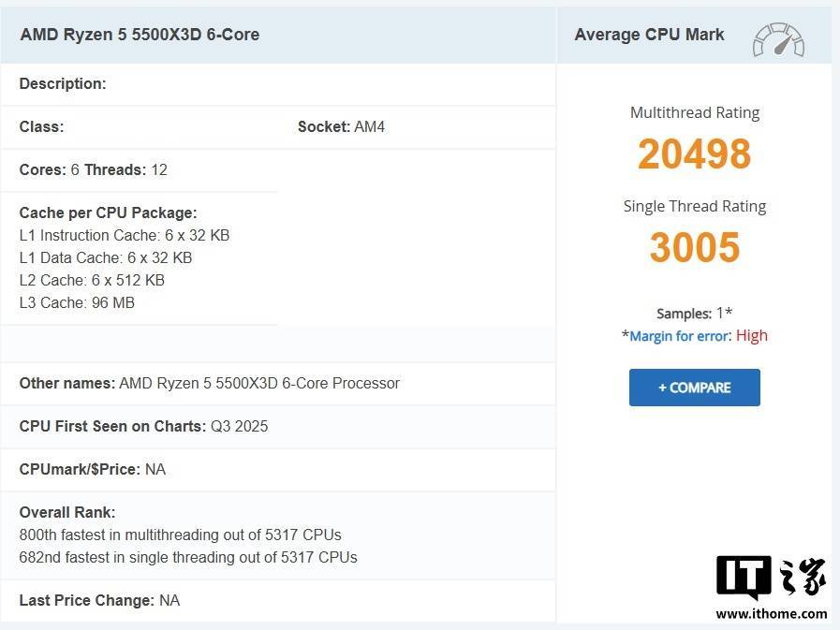The height and width of the screenshot is (630, 840).
Task: Click the speedometer gauge icon
Action: 778,39
